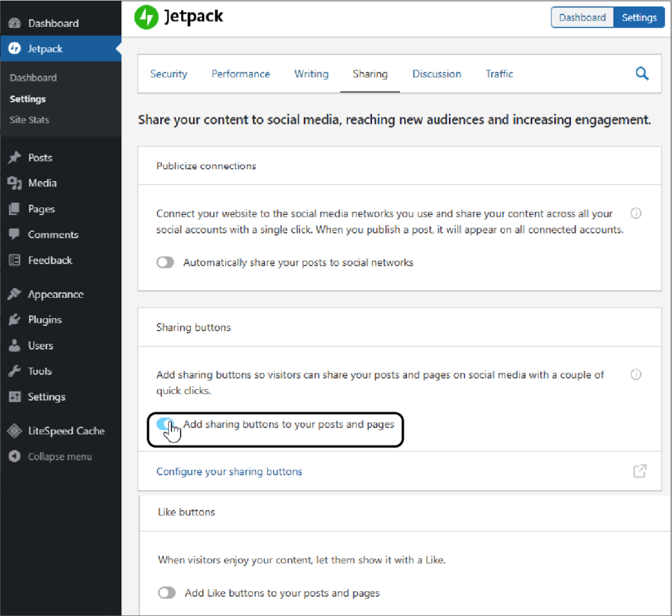Show info for Sharing buttons section
The width and height of the screenshot is (672, 616).
[636, 375]
